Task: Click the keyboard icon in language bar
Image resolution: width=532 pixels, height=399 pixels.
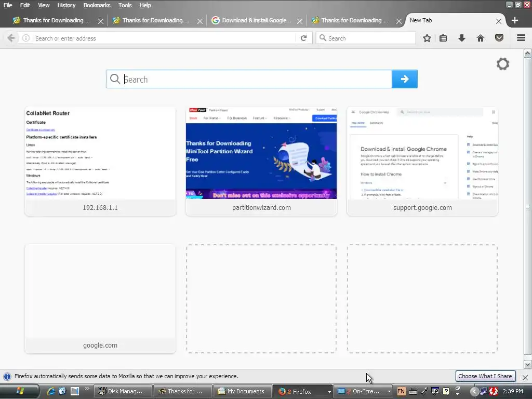Action: pos(413,392)
